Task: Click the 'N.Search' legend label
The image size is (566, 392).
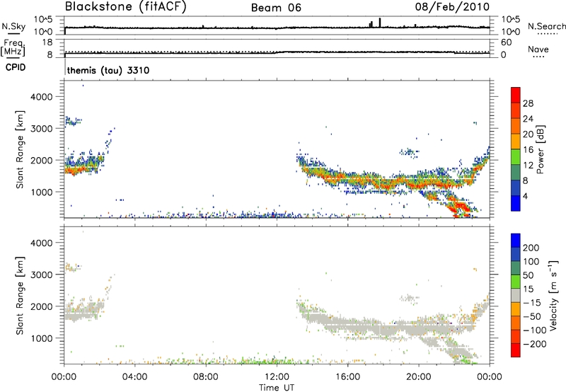Action: pos(546,26)
